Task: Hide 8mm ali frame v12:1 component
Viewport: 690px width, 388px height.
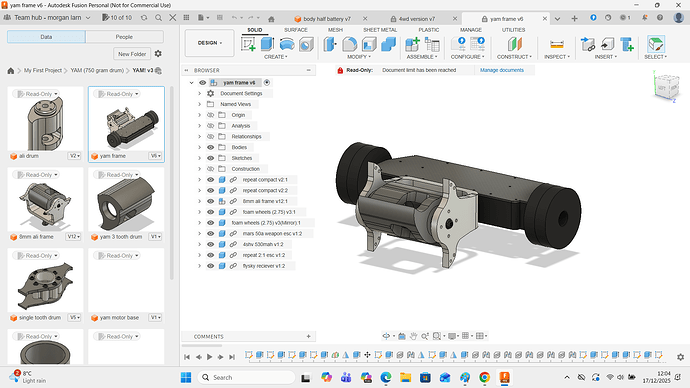Action: (x=210, y=201)
